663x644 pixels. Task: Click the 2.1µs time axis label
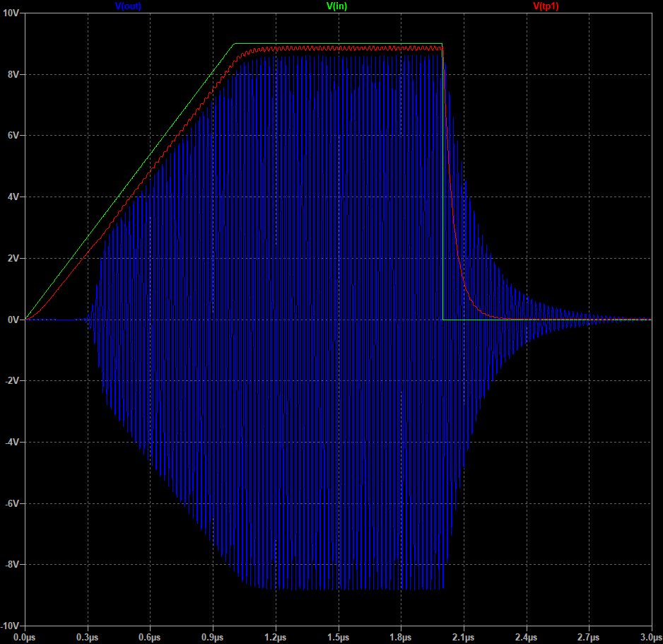[x=464, y=637]
